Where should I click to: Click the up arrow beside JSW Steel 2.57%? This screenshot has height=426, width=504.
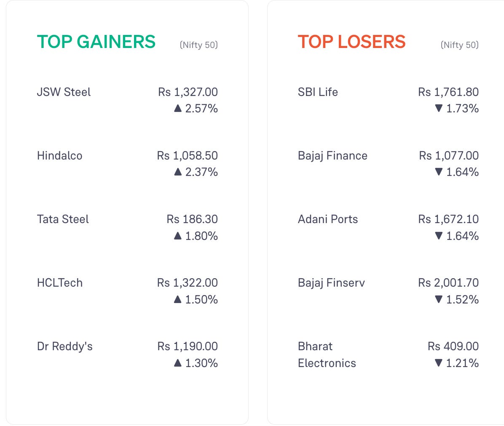pos(178,108)
